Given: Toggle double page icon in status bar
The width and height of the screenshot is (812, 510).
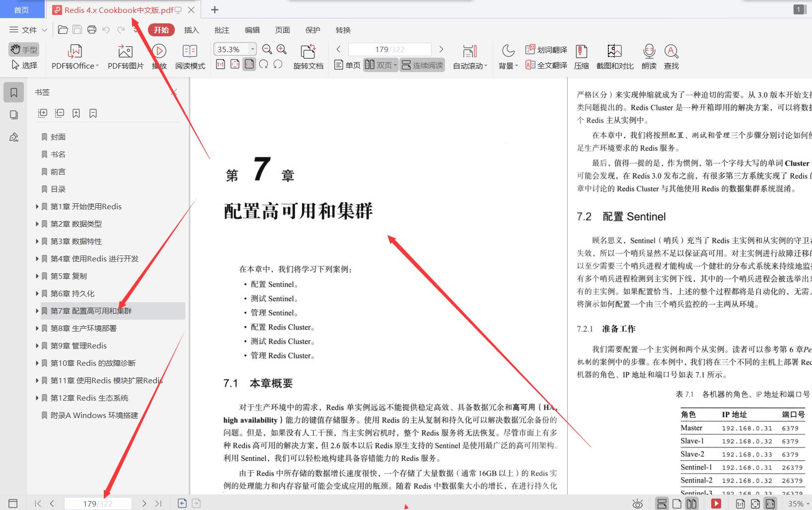Looking at the screenshot, I should pyautogui.click(x=691, y=504).
